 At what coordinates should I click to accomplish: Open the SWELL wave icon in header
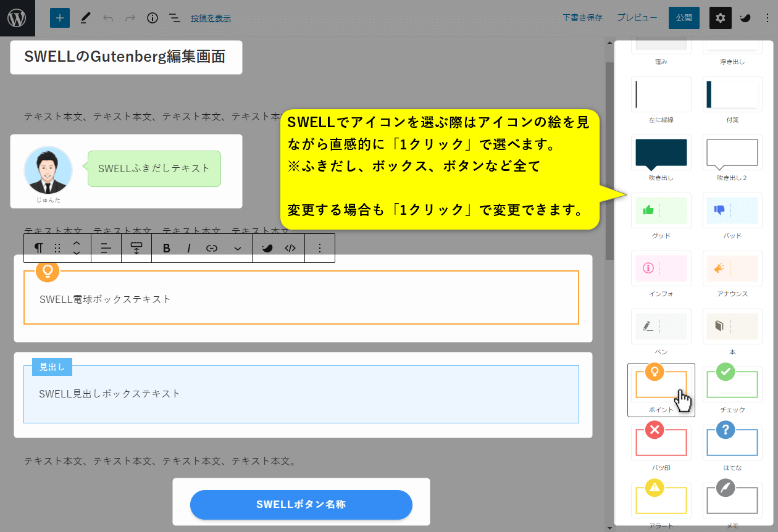(x=746, y=18)
